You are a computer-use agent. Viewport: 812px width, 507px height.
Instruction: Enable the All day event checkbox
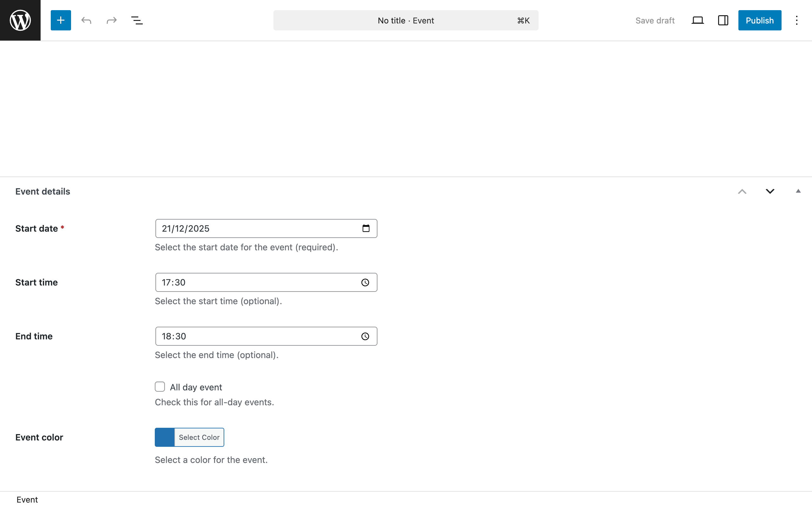coord(160,387)
